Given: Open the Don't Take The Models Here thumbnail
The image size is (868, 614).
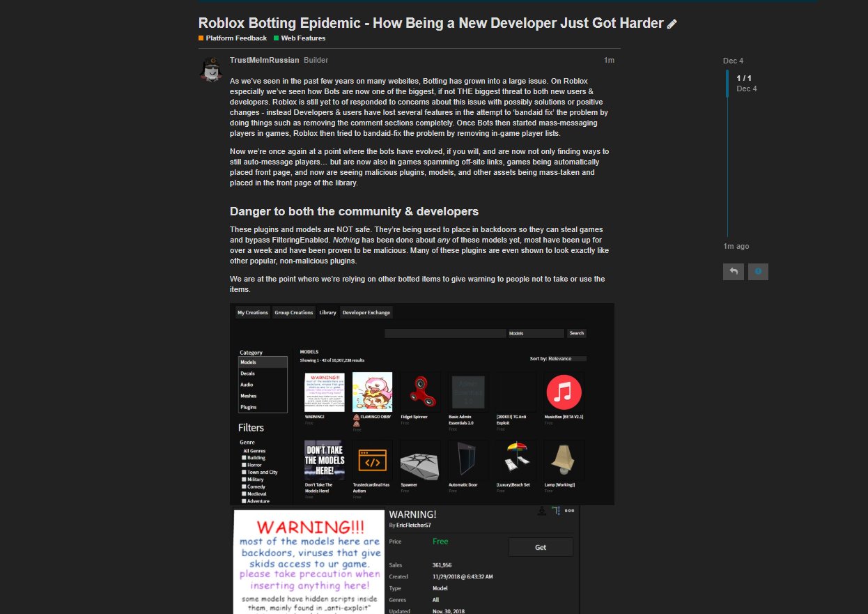Looking at the screenshot, I should coord(325,460).
